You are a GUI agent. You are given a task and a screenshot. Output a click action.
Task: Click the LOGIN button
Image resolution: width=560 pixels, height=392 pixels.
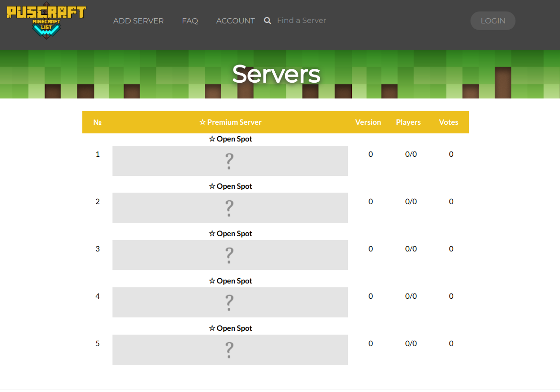(x=493, y=21)
